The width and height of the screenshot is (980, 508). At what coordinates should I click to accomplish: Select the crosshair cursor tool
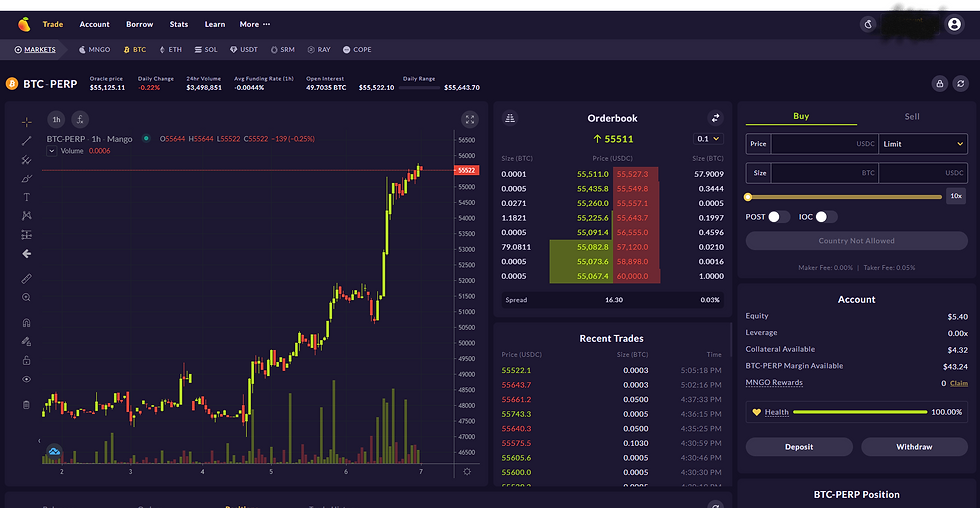pyautogui.click(x=26, y=122)
